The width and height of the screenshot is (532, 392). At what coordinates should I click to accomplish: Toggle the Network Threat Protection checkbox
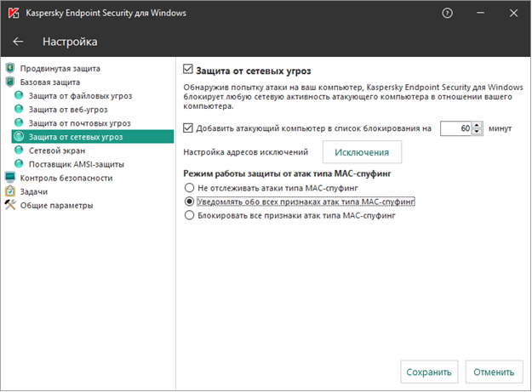click(190, 71)
